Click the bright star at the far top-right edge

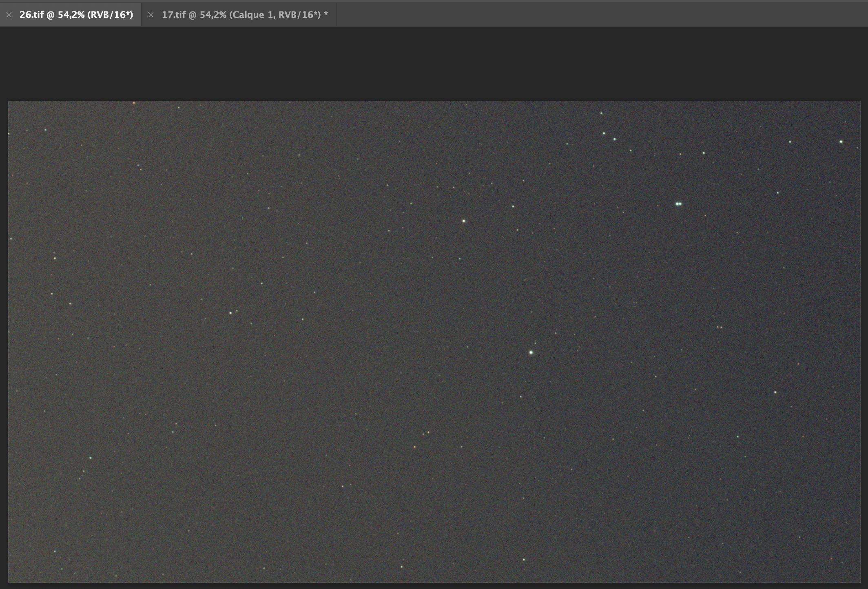tap(841, 142)
